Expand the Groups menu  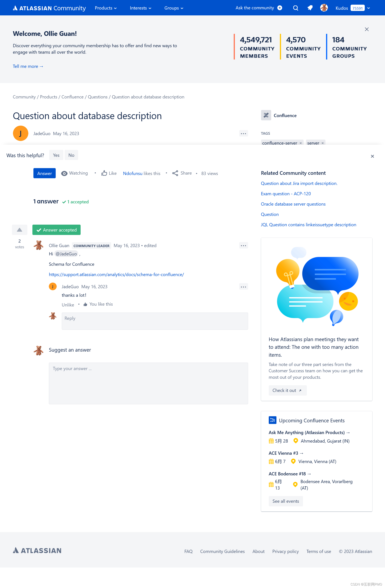(x=174, y=8)
